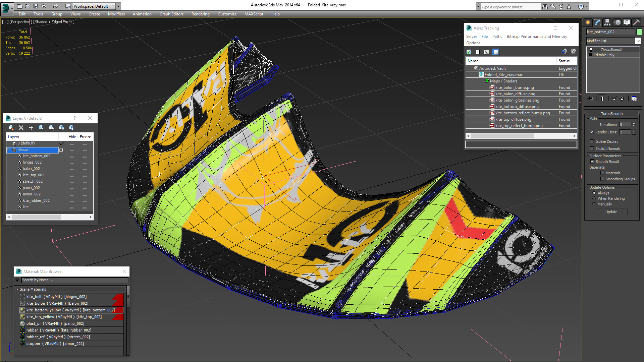The width and height of the screenshot is (644, 362).
Task: Click the Open File folder icon
Action: 28,6
